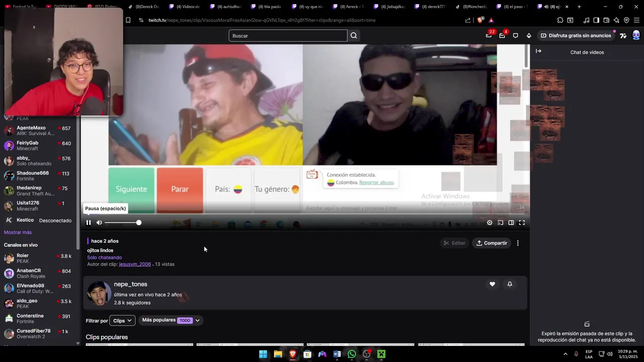644x362 pixels.
Task: Open the player settings gear
Action: (490, 223)
